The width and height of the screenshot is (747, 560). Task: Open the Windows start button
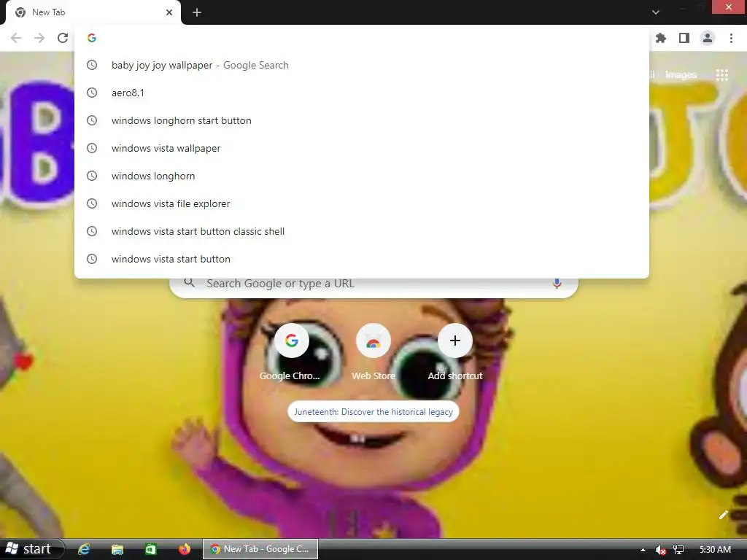[31, 549]
